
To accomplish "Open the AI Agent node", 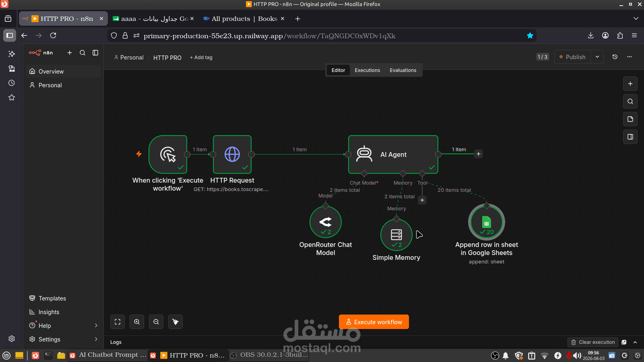I will pyautogui.click(x=393, y=154).
